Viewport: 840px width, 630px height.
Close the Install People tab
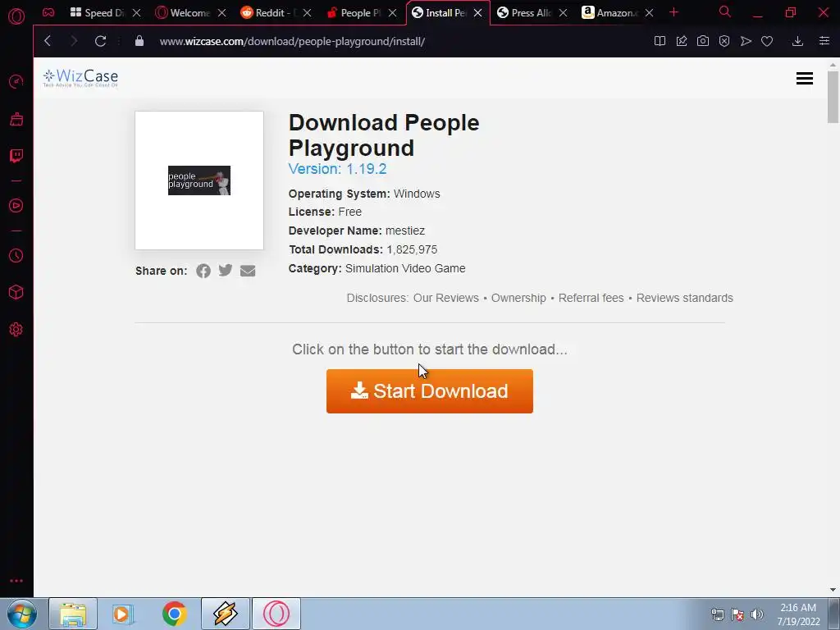coord(478,13)
